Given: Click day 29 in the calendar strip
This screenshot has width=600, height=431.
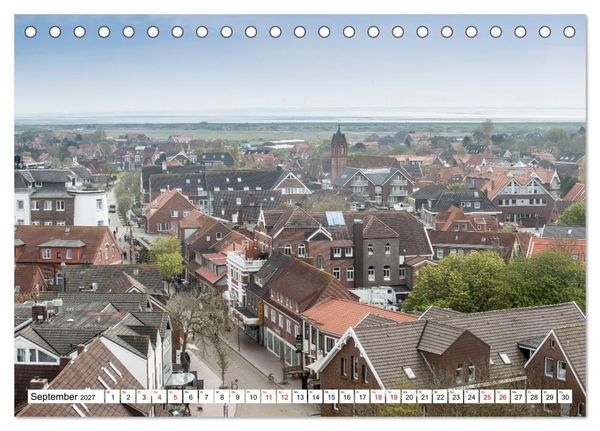Looking at the screenshot, I should (549, 397).
